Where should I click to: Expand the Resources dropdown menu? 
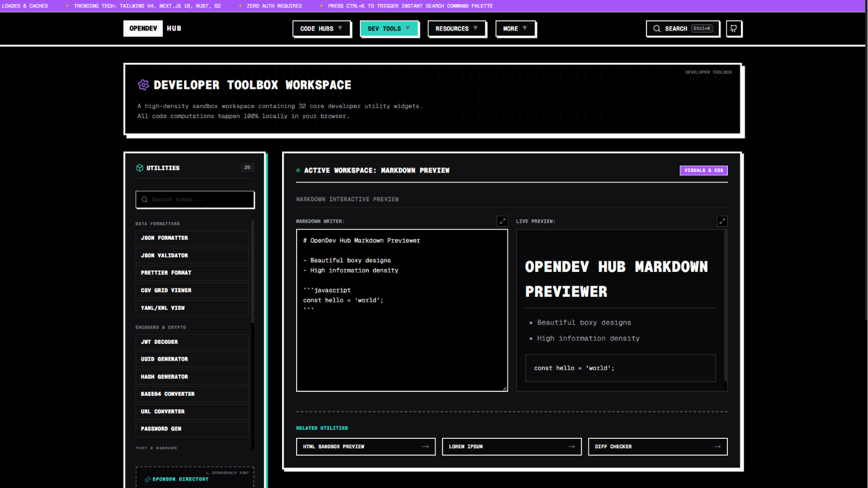(457, 28)
